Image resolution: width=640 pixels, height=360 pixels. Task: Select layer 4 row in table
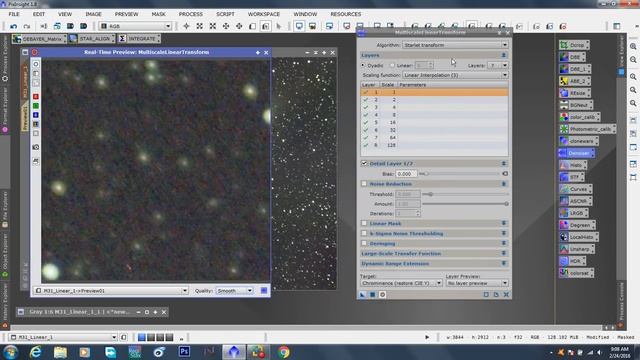pyautogui.click(x=434, y=115)
